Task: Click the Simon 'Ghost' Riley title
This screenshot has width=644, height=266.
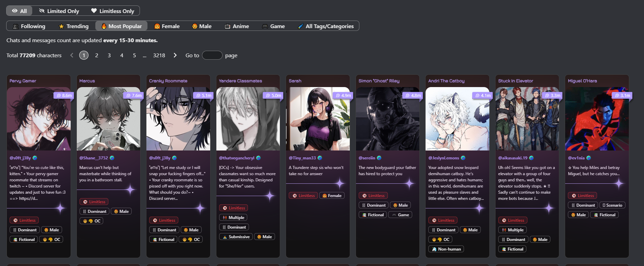Action: (379, 81)
